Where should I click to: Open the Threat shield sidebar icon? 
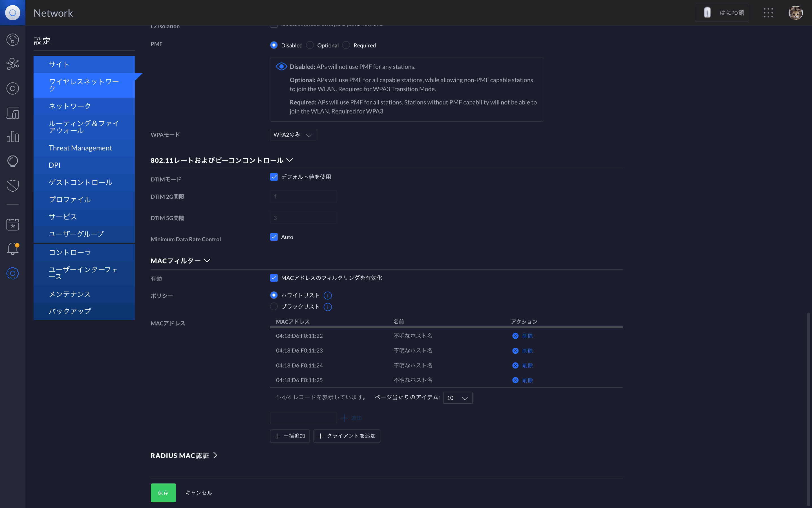[12, 185]
